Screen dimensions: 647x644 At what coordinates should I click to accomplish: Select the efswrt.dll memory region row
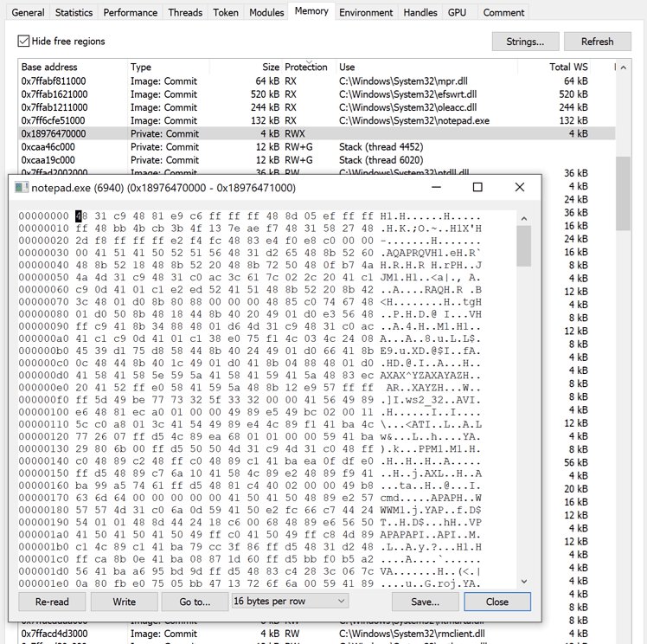tap(316, 94)
